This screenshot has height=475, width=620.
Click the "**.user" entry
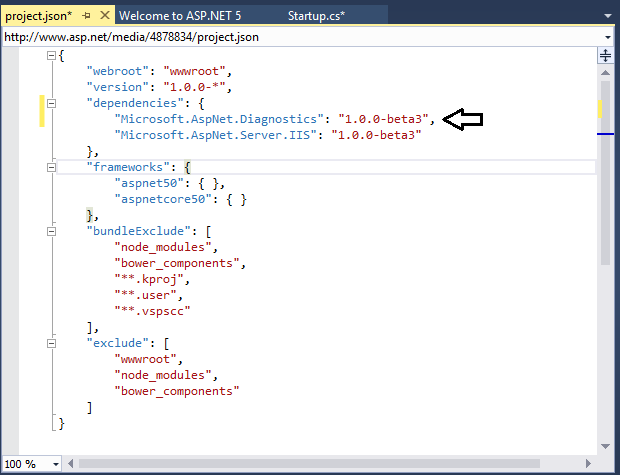(x=146, y=295)
